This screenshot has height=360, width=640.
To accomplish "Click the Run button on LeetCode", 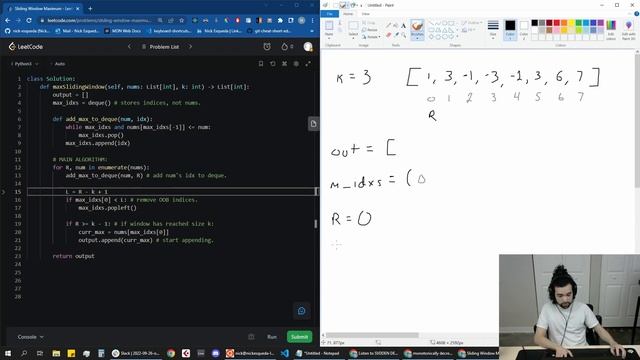I will click(x=272, y=337).
